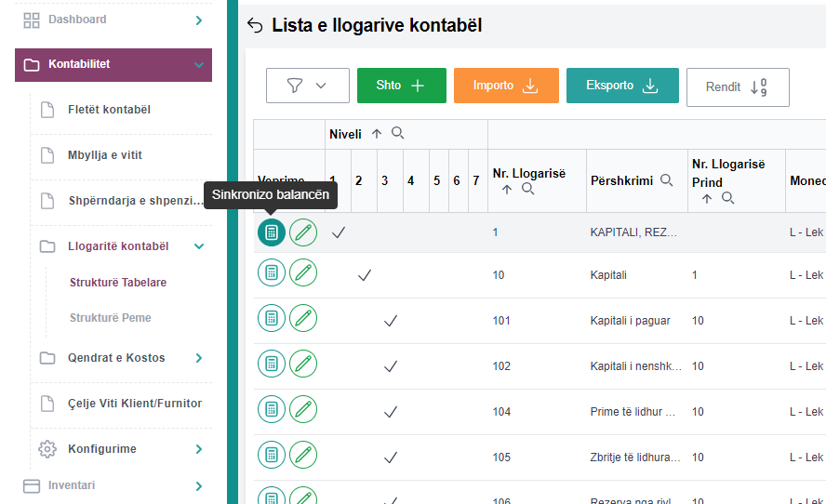Edit account 101 Kapitali i paguar
826x504 pixels.
(x=303, y=318)
